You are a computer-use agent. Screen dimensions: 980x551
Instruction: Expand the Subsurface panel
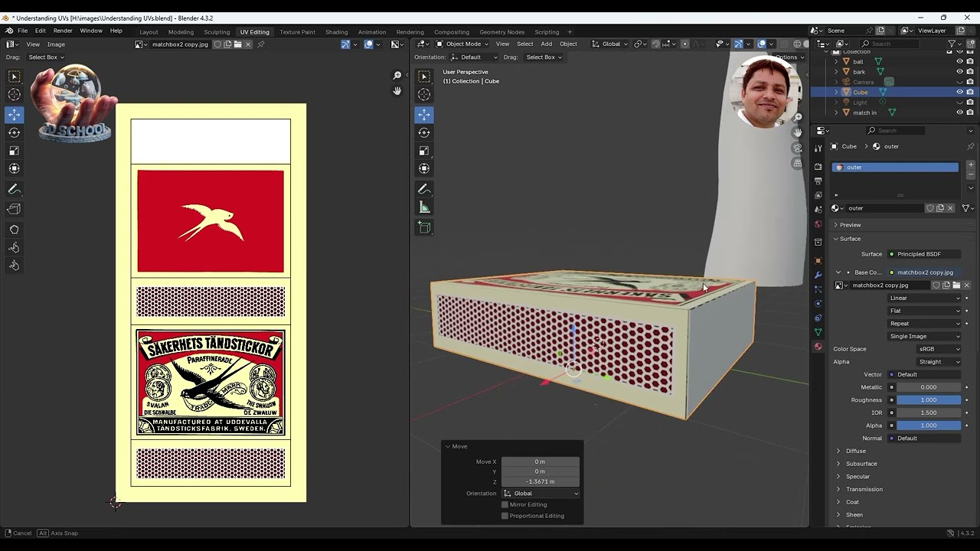[x=861, y=464]
